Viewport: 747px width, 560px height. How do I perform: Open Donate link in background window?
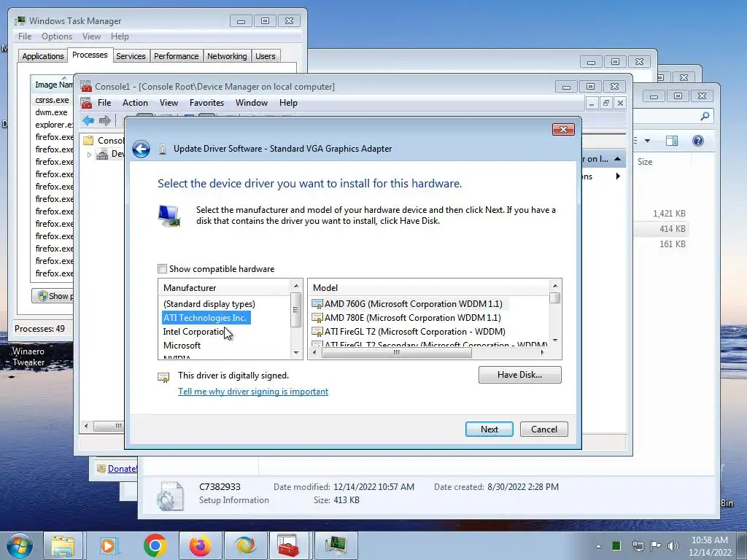(122, 469)
